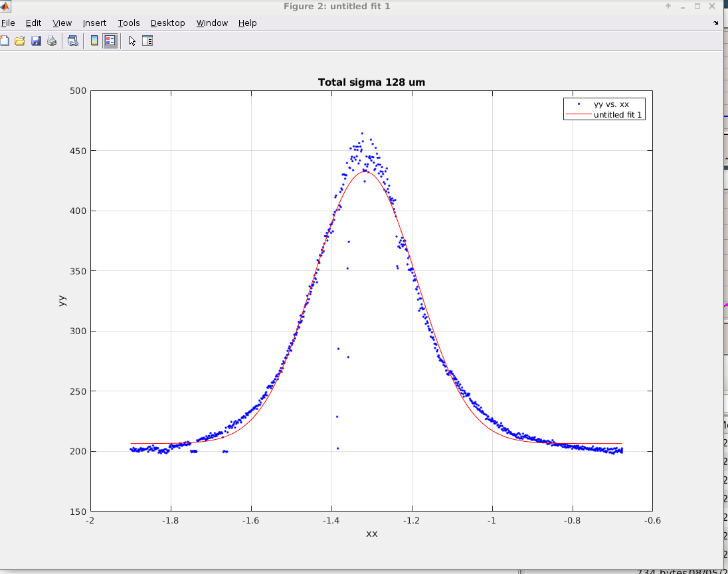Open the File menu
The image size is (728, 574).
(8, 23)
